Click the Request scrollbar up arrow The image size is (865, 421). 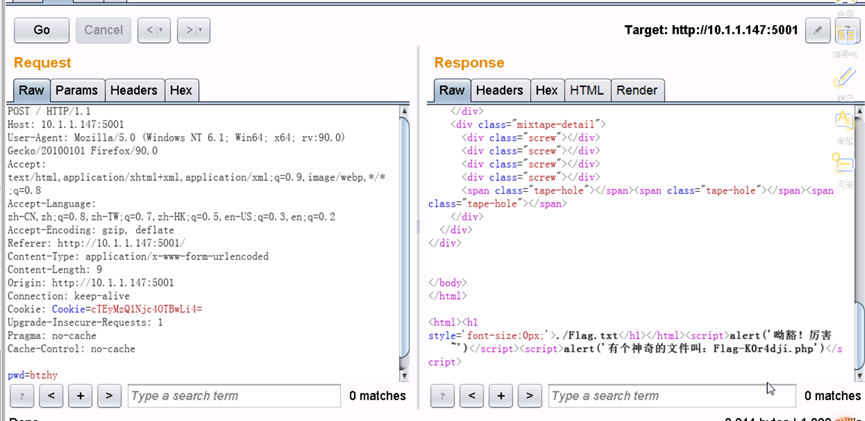pos(404,110)
